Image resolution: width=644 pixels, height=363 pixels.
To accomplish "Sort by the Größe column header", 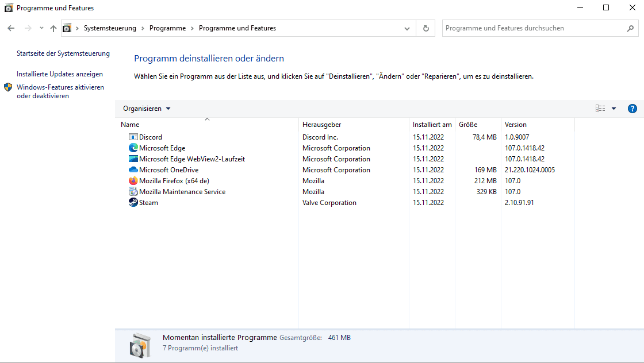I will coord(478,124).
